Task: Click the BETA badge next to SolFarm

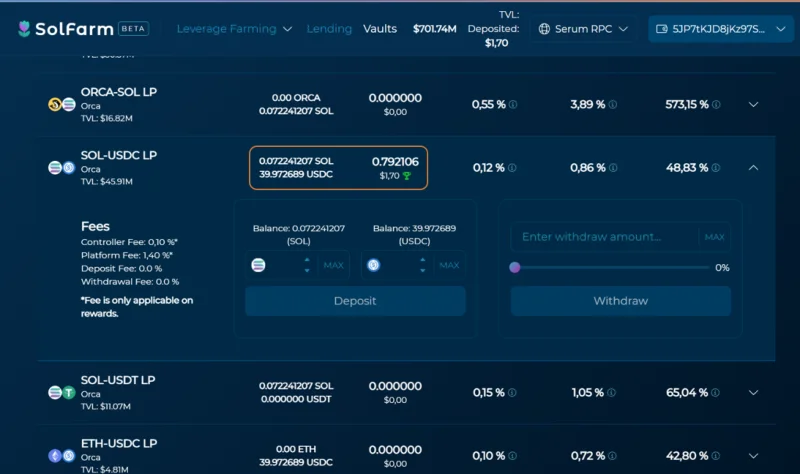Action: (x=134, y=29)
